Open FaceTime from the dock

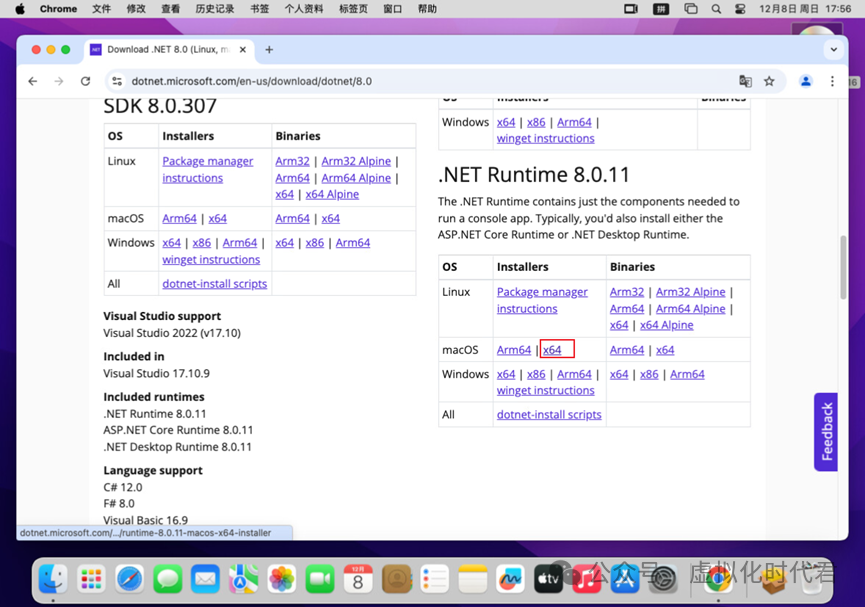click(x=319, y=579)
